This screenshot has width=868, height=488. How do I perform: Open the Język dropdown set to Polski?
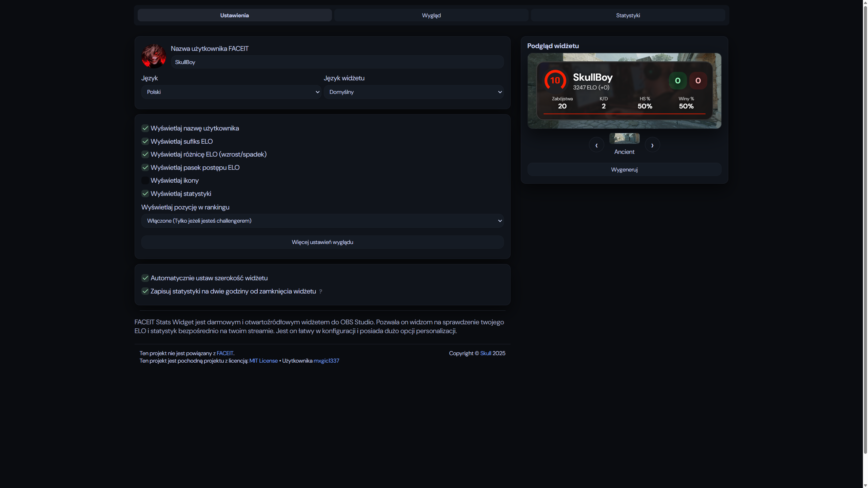tap(231, 92)
